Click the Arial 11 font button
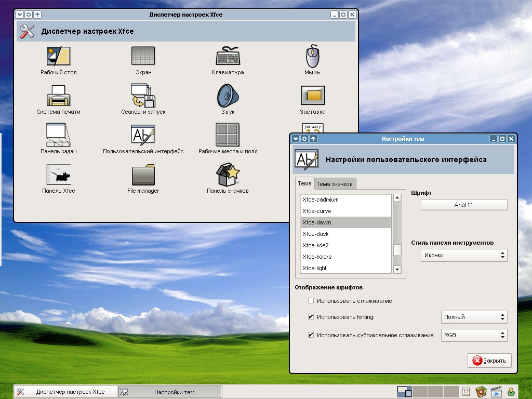This screenshot has height=399, width=532. [464, 205]
